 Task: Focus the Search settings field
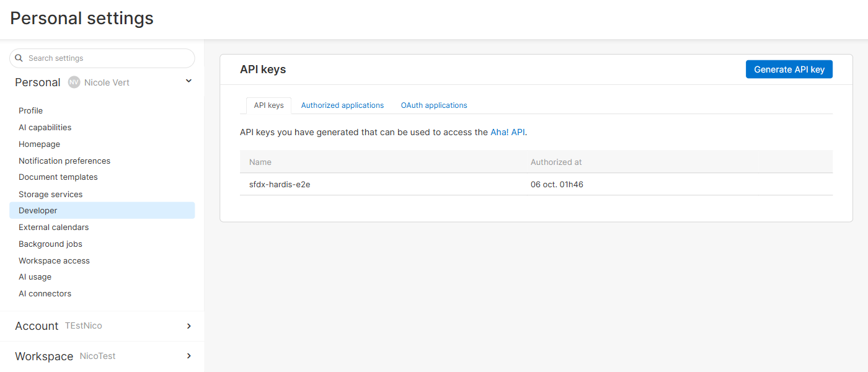pyautogui.click(x=102, y=58)
